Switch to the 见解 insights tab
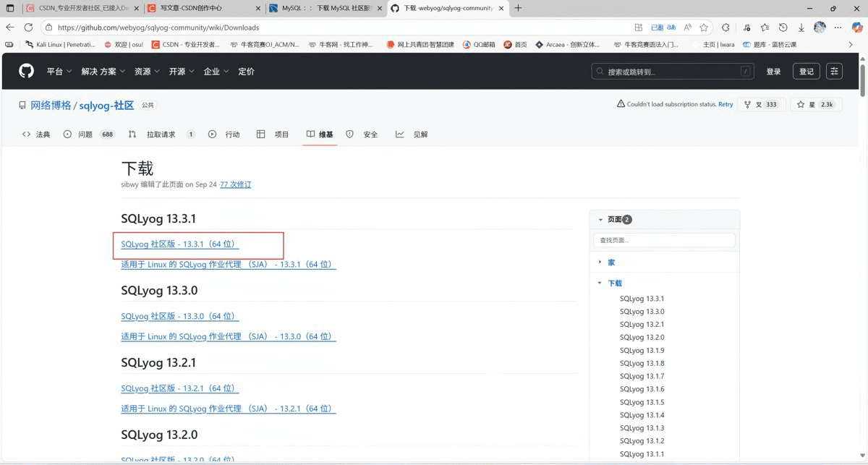The width and height of the screenshot is (868, 465). (x=412, y=135)
